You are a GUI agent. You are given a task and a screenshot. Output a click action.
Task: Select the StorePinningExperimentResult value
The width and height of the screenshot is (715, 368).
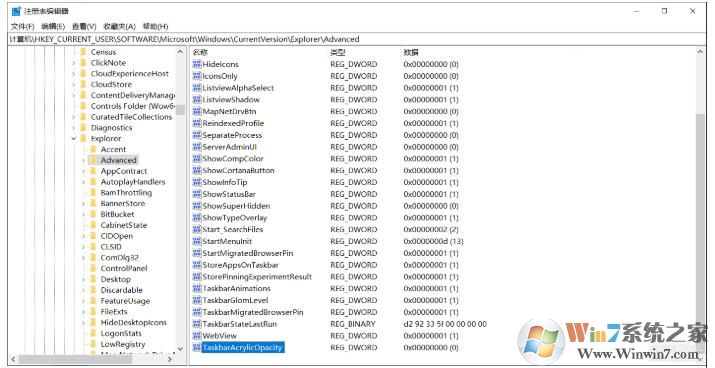[x=257, y=277]
